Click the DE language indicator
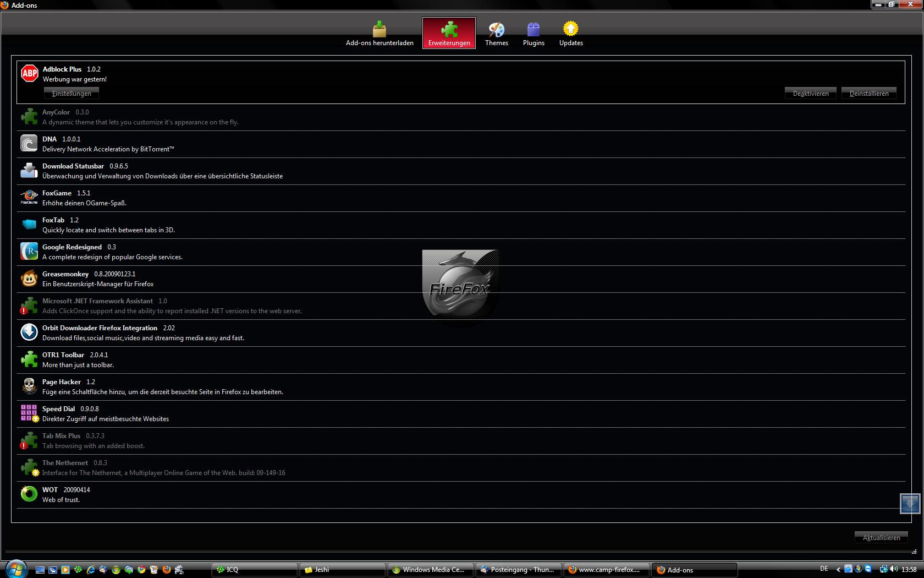This screenshot has width=924, height=578. click(x=824, y=569)
